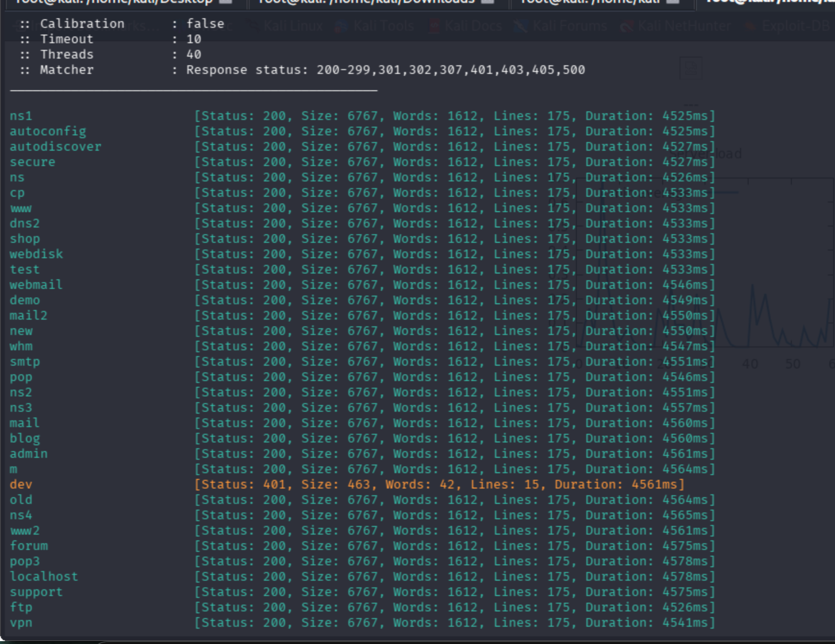This screenshot has height=644, width=835.
Task: Click the Calibration value 'false'
Action: [205, 24]
